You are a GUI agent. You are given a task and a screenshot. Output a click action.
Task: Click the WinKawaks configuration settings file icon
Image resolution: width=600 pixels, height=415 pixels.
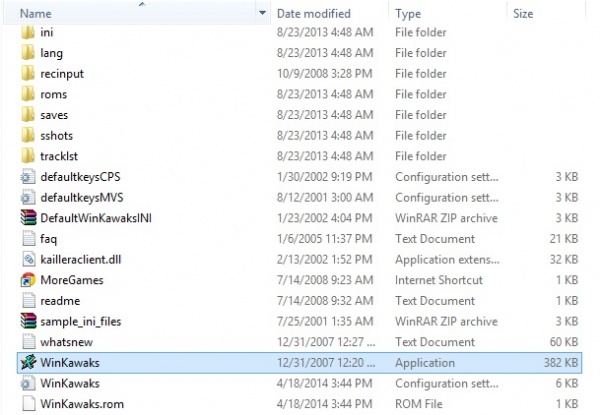click(x=28, y=383)
